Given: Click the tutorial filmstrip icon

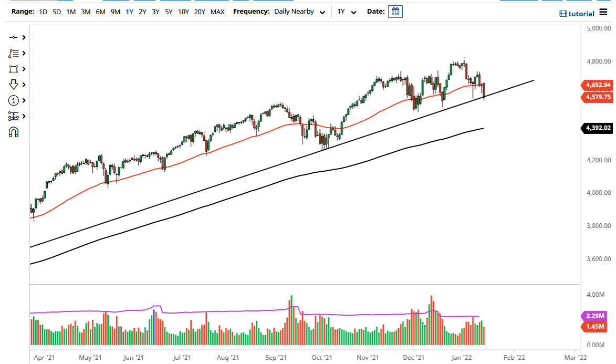Looking at the screenshot, I should [x=565, y=13].
